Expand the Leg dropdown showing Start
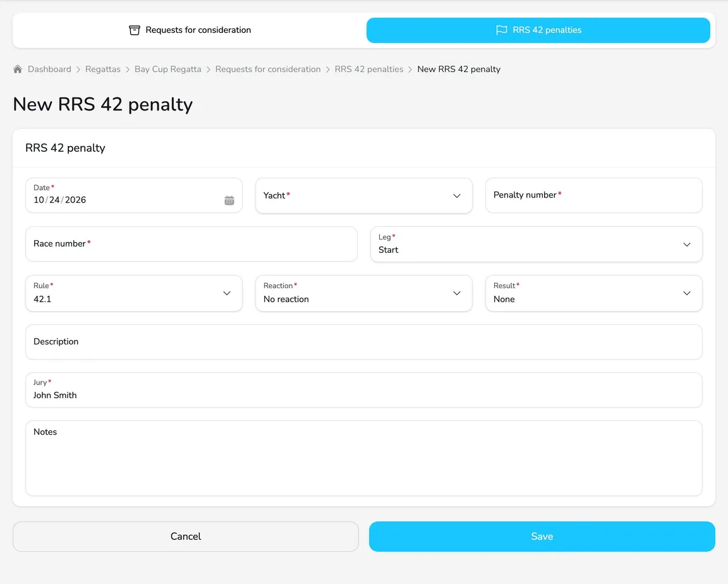Screen dimensions: 728x584 point(537,244)
